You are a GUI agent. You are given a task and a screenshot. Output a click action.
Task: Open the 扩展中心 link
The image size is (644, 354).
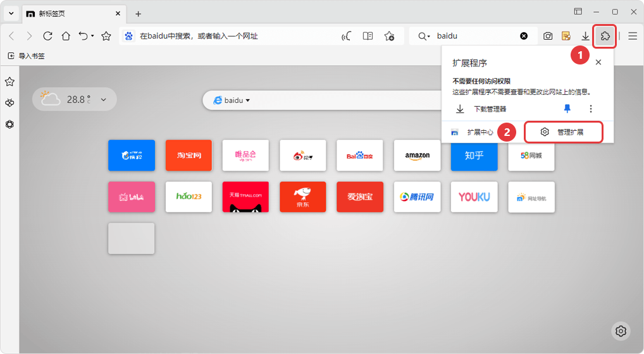[x=473, y=132]
